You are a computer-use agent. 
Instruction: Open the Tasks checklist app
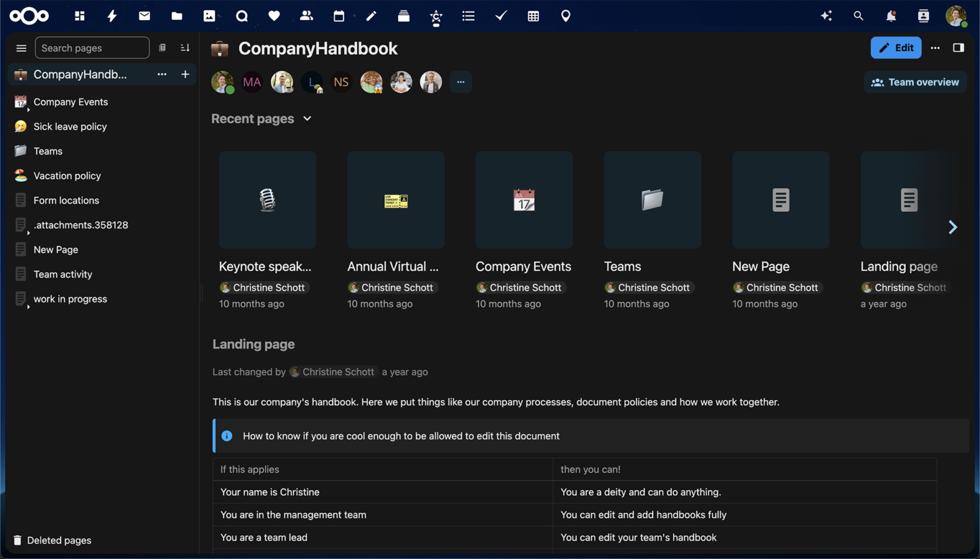pos(501,15)
